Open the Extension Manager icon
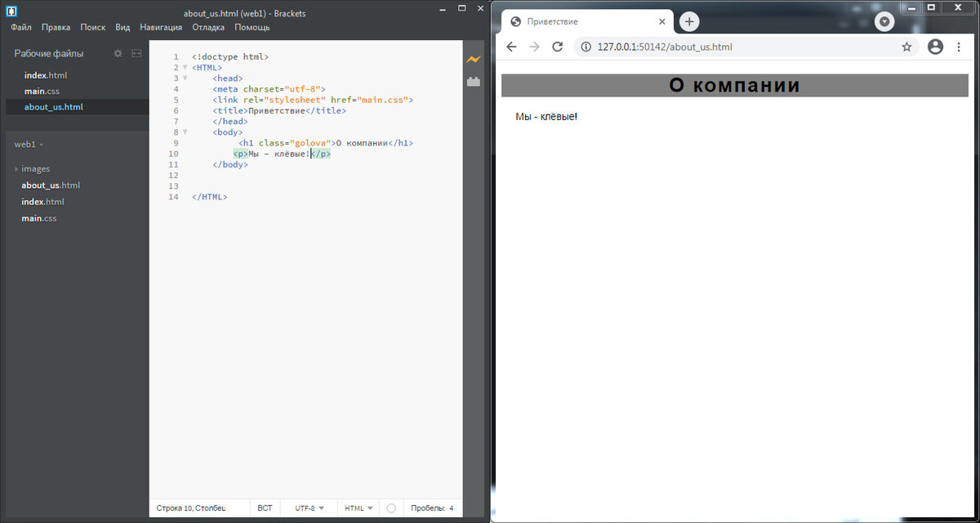The image size is (980, 523). pyautogui.click(x=474, y=82)
